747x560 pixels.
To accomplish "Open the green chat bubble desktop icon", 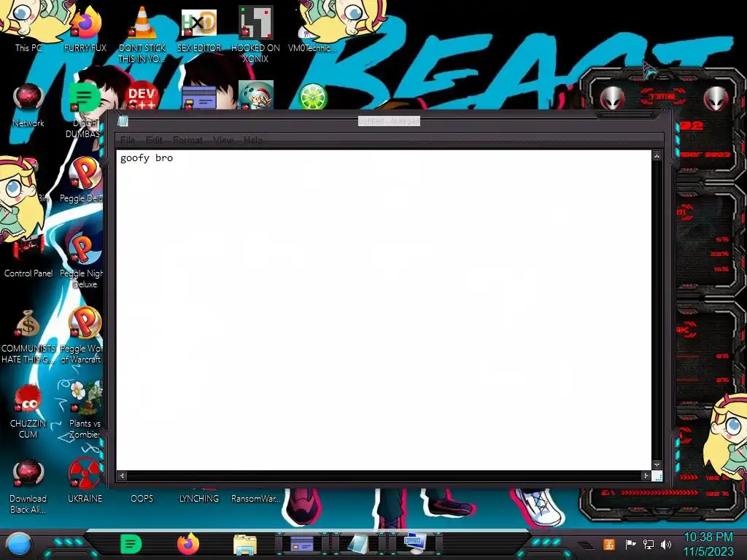I will tap(84, 98).
